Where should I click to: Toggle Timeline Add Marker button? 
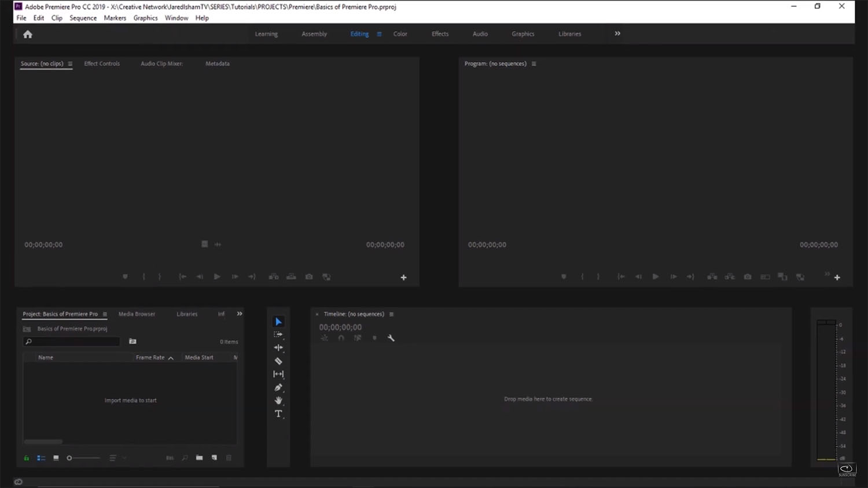click(x=374, y=338)
